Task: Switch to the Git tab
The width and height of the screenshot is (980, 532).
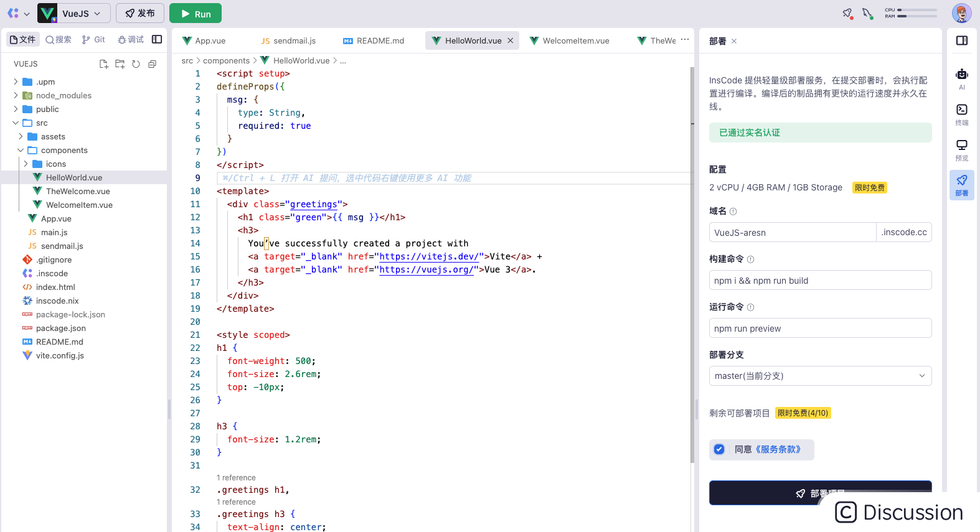Action: click(x=93, y=39)
